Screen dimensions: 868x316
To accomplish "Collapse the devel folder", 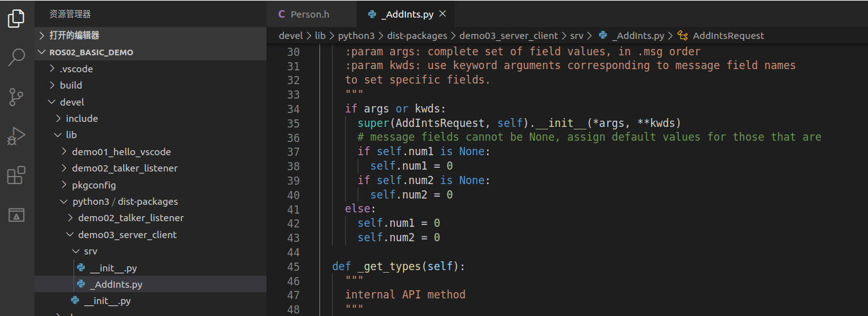I will click(72, 102).
